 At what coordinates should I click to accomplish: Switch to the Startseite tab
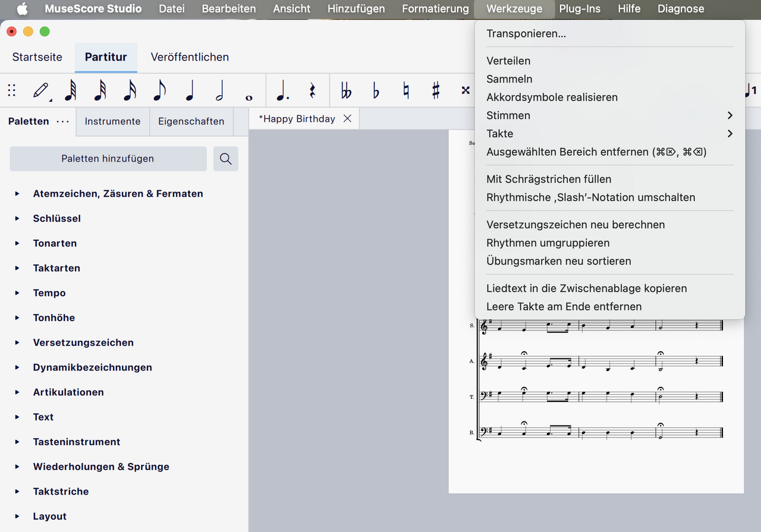[37, 57]
